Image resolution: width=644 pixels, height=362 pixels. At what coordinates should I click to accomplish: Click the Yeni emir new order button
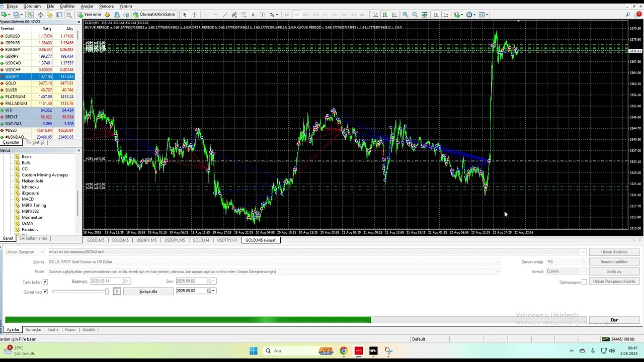point(90,15)
